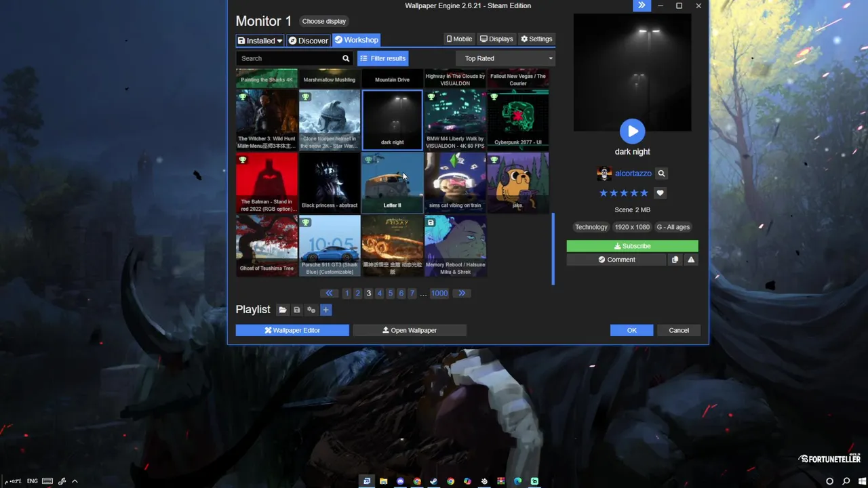Rate the wallpaper using the five stars
Image resolution: width=868 pixels, height=488 pixels.
pyautogui.click(x=624, y=193)
